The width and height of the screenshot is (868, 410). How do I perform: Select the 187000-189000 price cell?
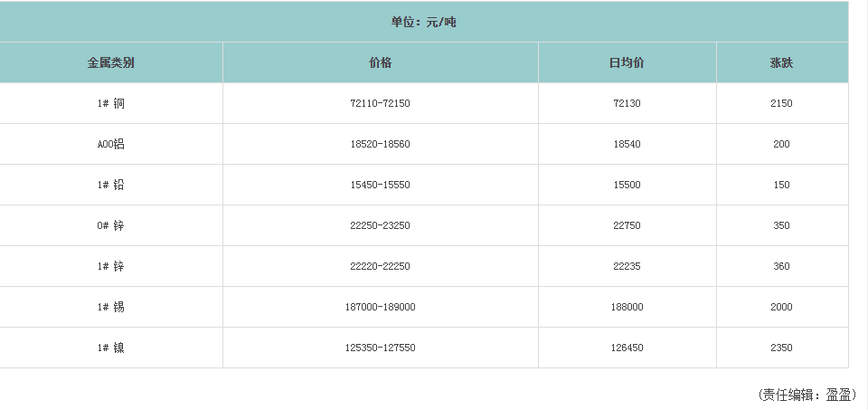coord(381,308)
